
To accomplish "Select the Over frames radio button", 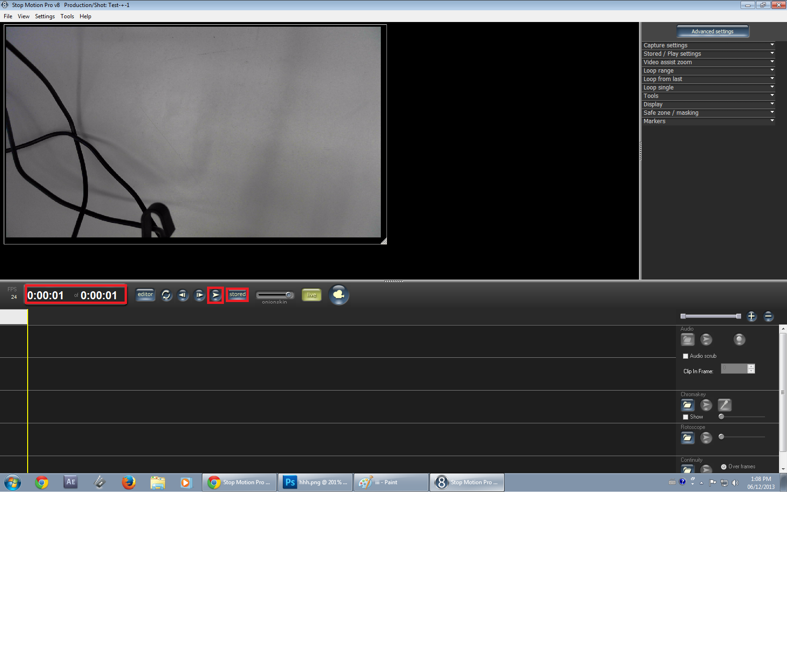I will 723,466.
